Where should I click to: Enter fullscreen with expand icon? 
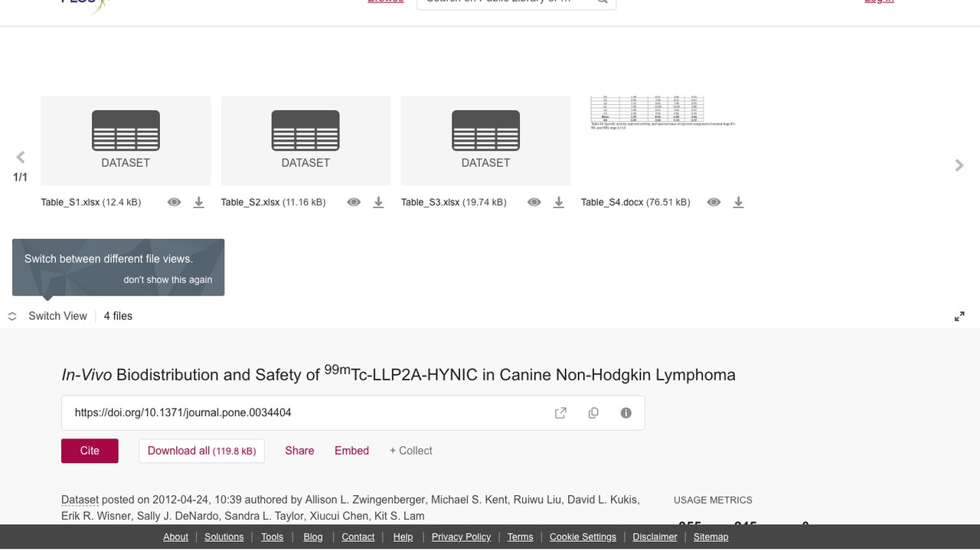959,316
